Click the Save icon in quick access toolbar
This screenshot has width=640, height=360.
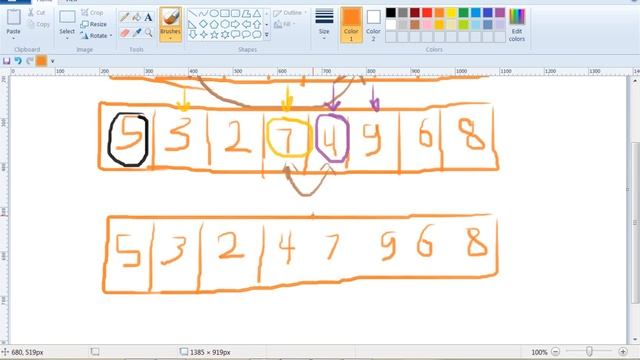point(7,61)
